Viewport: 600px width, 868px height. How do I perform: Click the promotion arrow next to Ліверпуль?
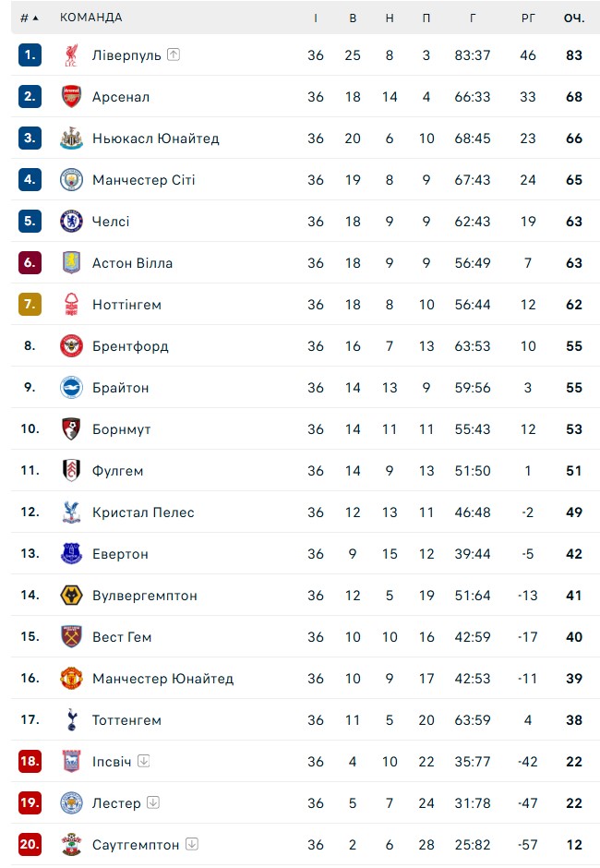[x=174, y=54]
